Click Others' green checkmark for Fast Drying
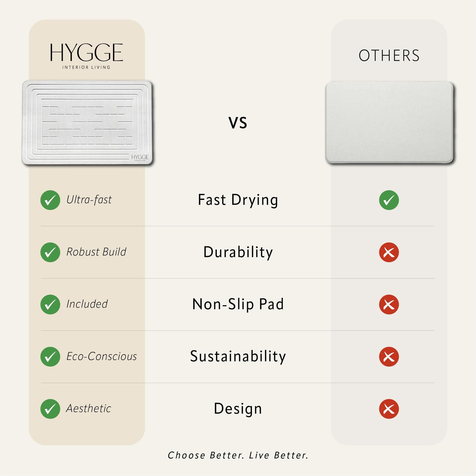The image size is (476, 476). (x=389, y=200)
